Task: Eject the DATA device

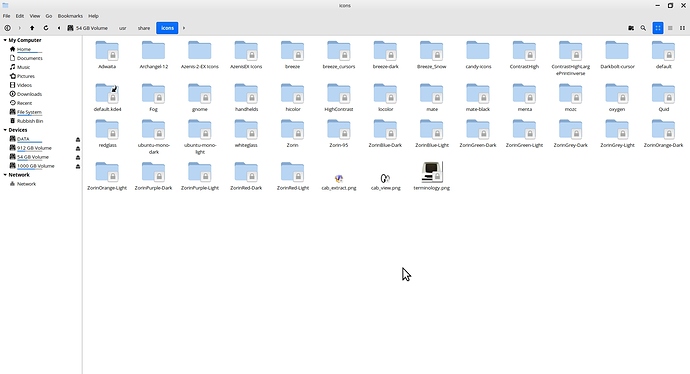Action: point(77,139)
